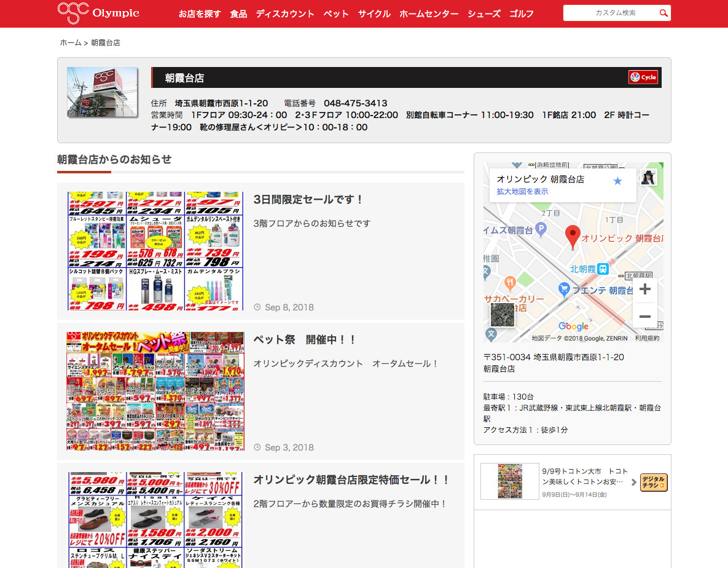Click the Cycle badge icon

pyautogui.click(x=643, y=77)
